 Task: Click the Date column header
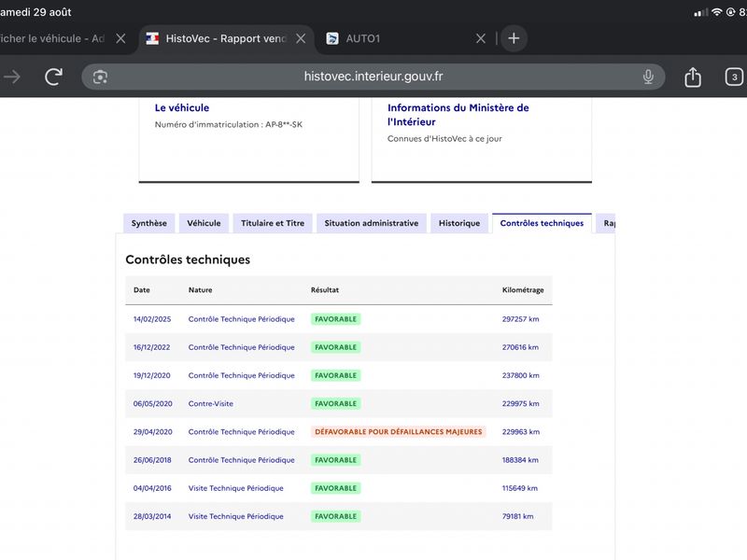142,289
